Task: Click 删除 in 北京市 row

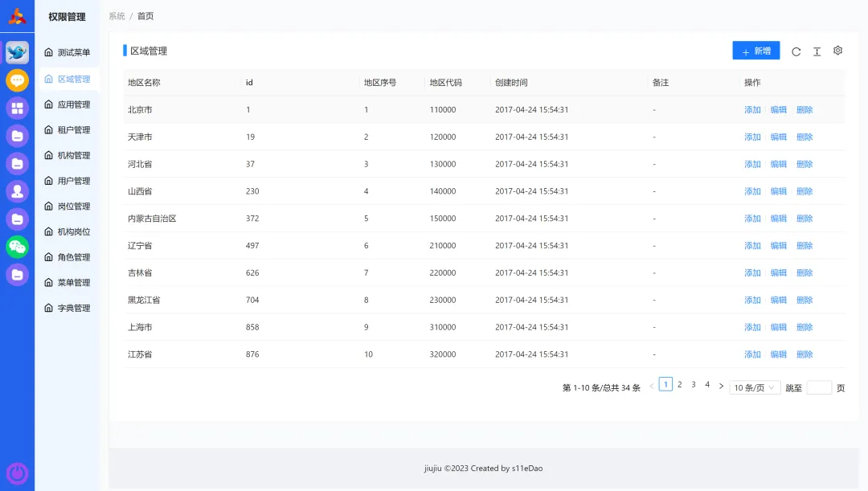Action: 805,109
